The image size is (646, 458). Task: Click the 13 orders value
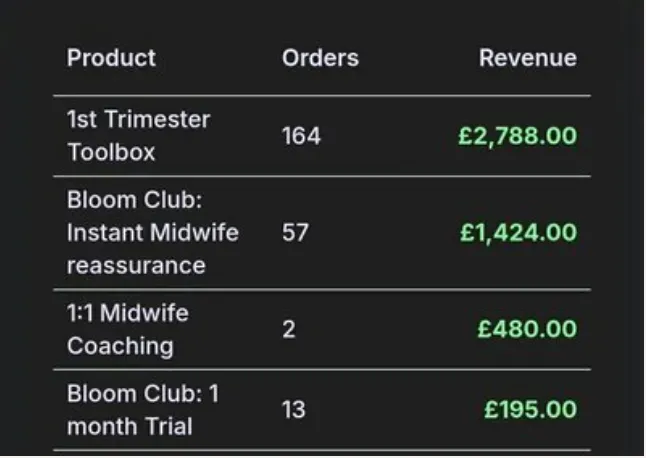[293, 410]
